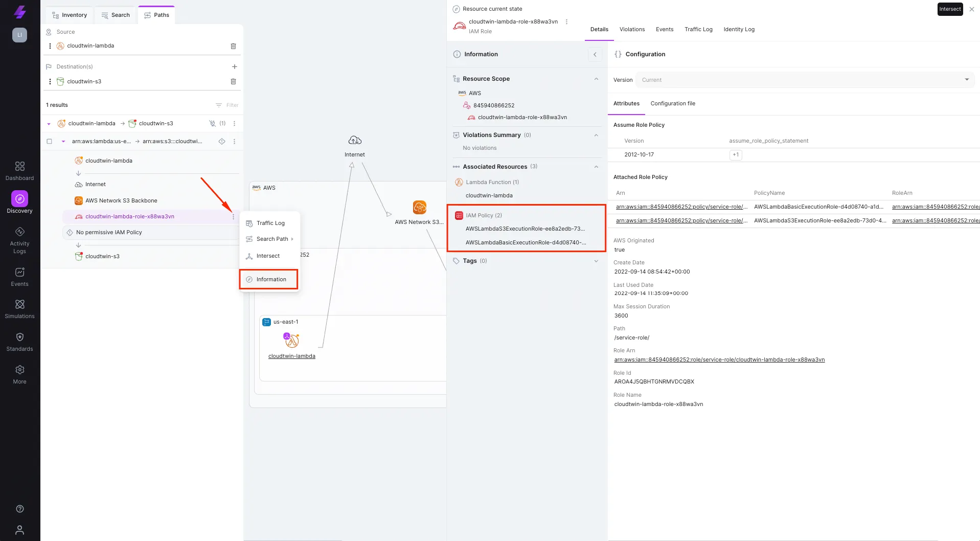Click the muted notifications icon in results
The image size is (980, 541).
pos(213,123)
